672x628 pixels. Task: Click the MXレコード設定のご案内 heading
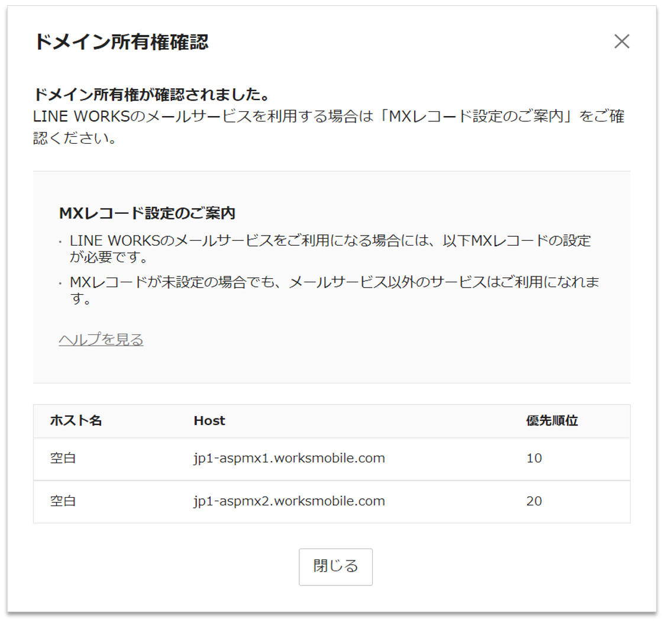(147, 213)
